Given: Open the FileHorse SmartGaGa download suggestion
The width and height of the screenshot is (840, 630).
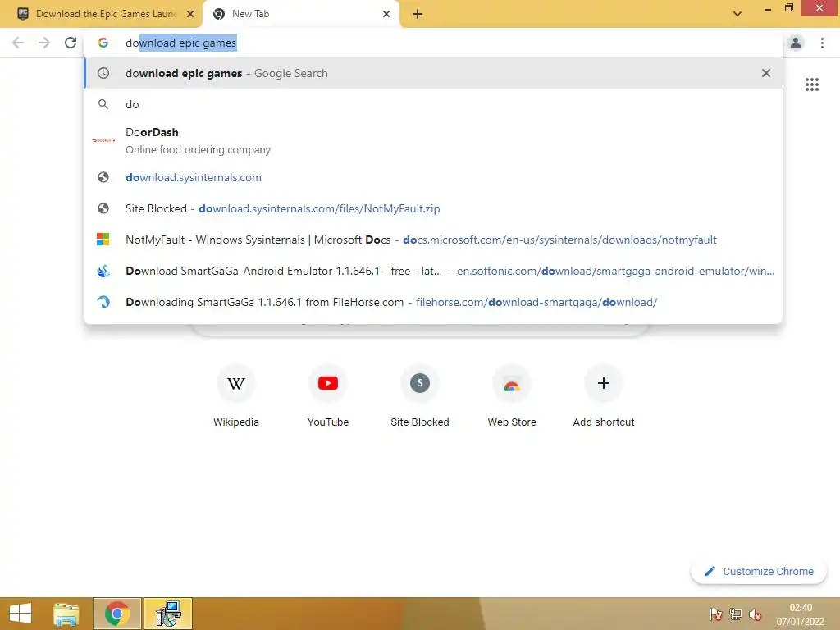Looking at the screenshot, I should (x=433, y=302).
